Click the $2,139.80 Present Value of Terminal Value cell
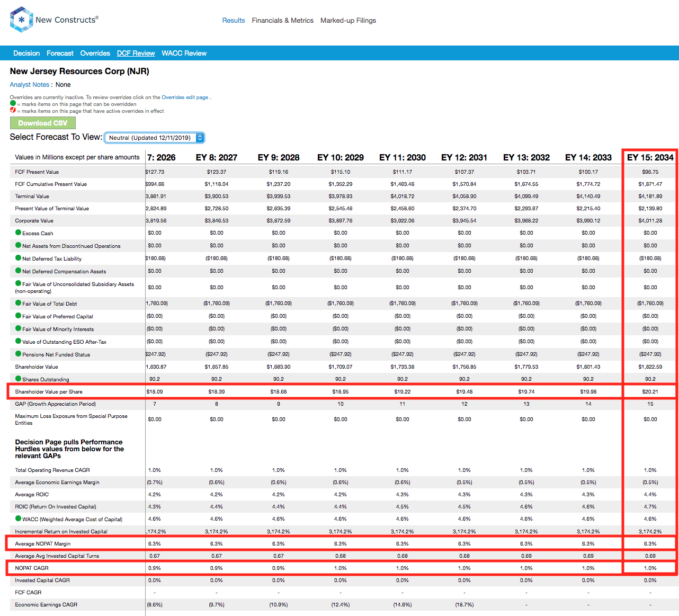The image size is (679, 616). pyautogui.click(x=650, y=209)
